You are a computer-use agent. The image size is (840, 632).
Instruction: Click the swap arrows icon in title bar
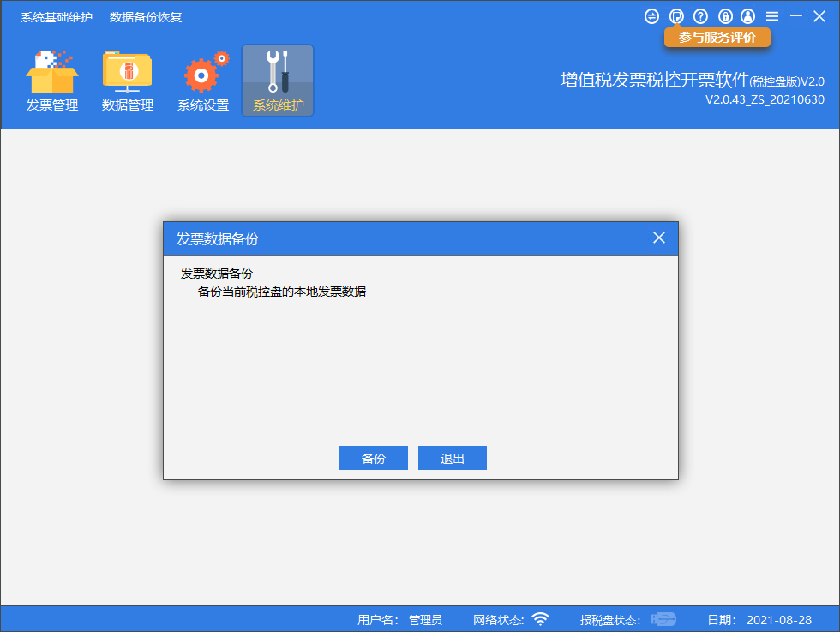pos(651,16)
